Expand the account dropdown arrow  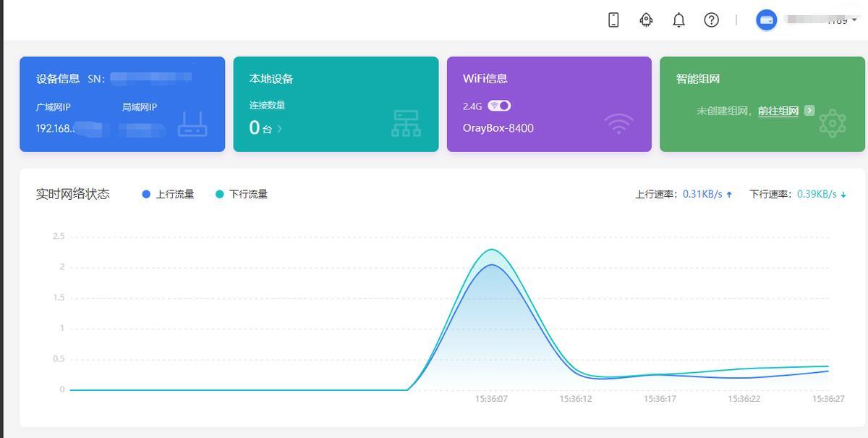click(854, 20)
